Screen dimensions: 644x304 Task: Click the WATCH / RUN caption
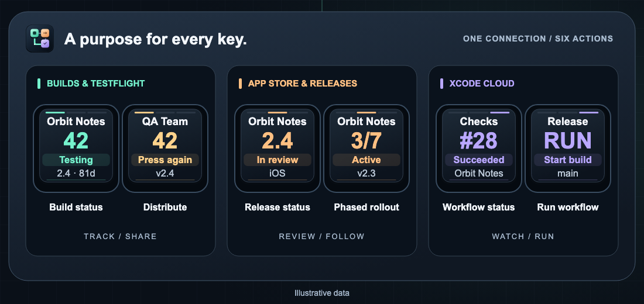[x=523, y=236]
